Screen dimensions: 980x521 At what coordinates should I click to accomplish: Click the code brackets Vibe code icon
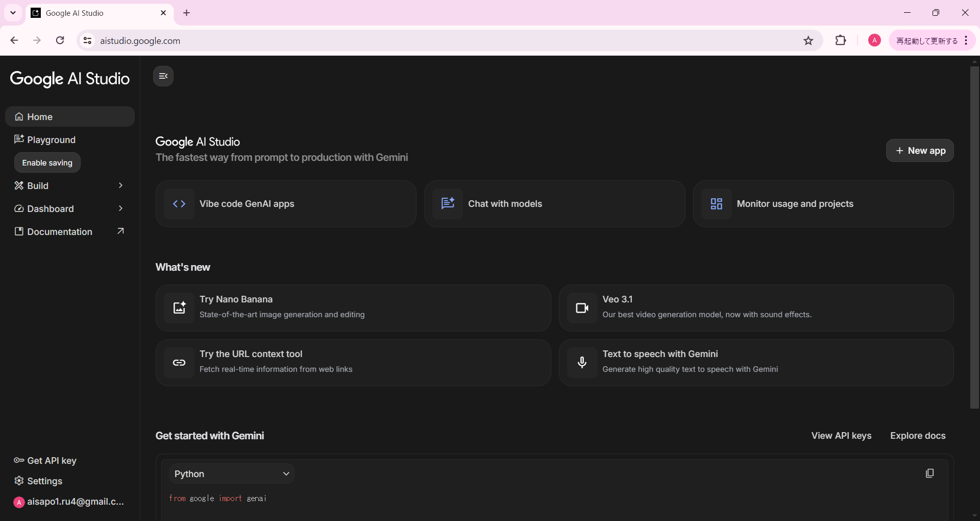pos(179,204)
